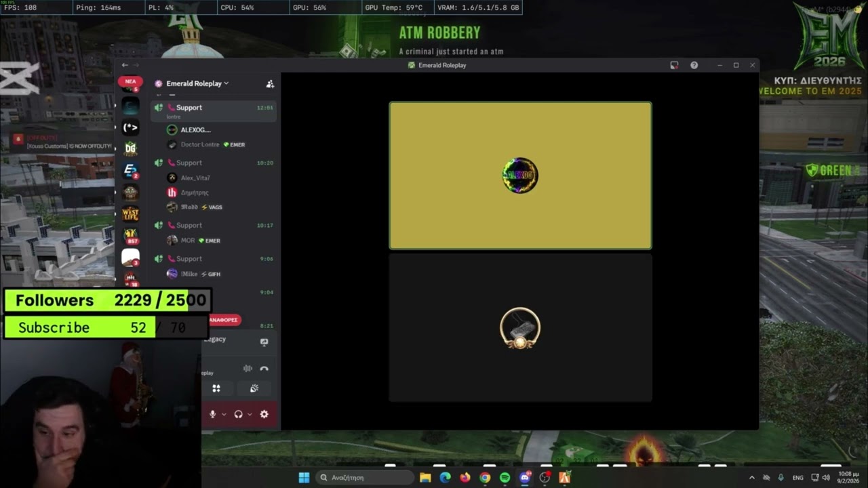Join the Support voice channel at 12:01

pos(213,110)
